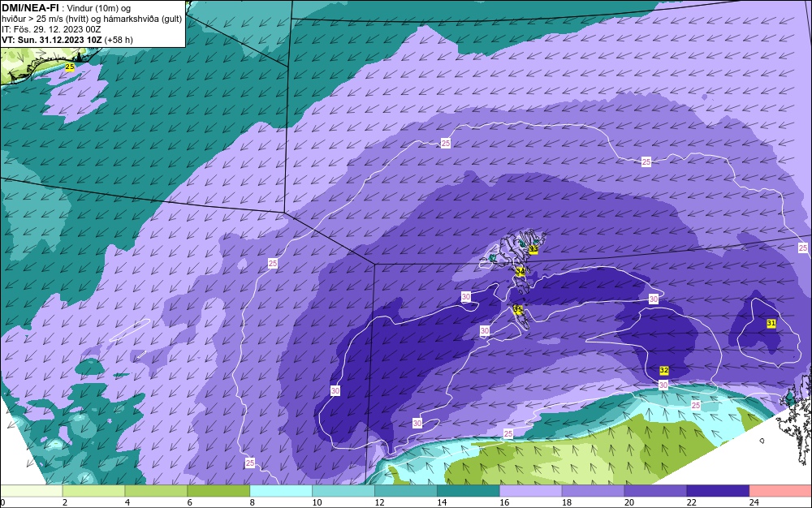Click the DMI/NEA-FI title text

coord(30,8)
